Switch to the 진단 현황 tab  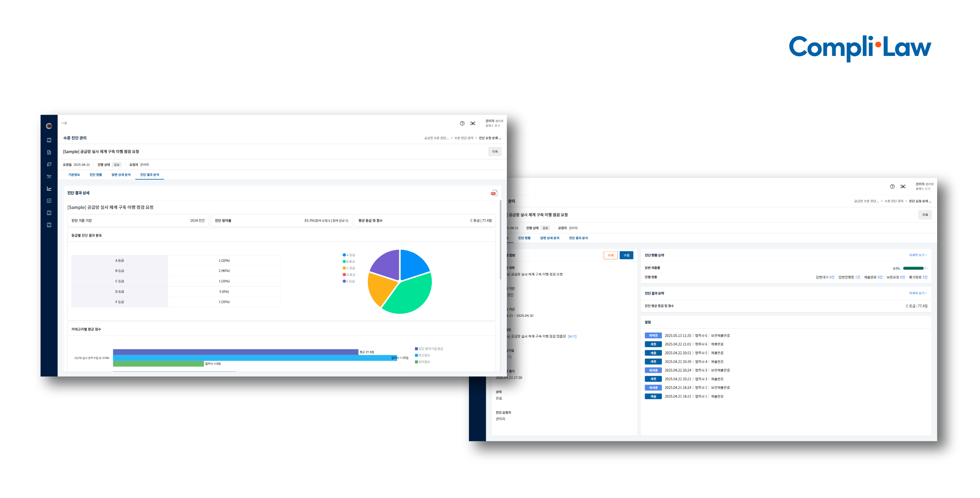point(96,175)
